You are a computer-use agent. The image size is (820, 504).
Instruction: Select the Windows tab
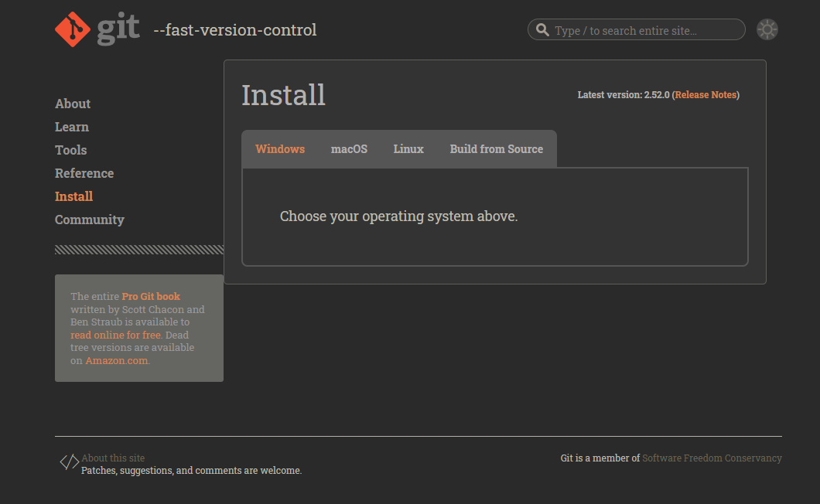(x=280, y=149)
